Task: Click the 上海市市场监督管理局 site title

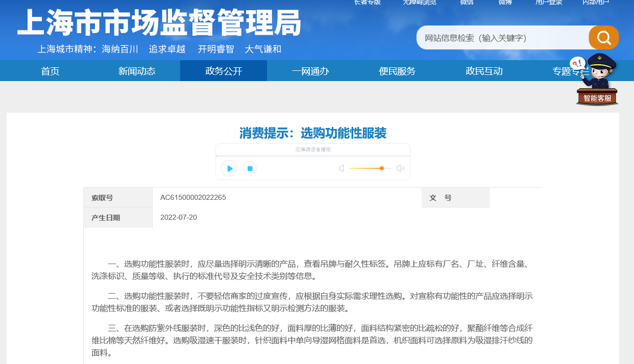Action: click(x=159, y=23)
